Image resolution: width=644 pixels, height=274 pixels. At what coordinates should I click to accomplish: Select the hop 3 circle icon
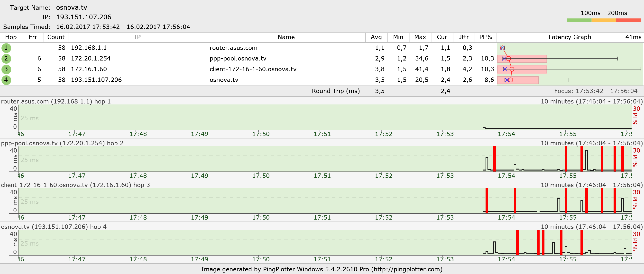pyautogui.click(x=6, y=69)
